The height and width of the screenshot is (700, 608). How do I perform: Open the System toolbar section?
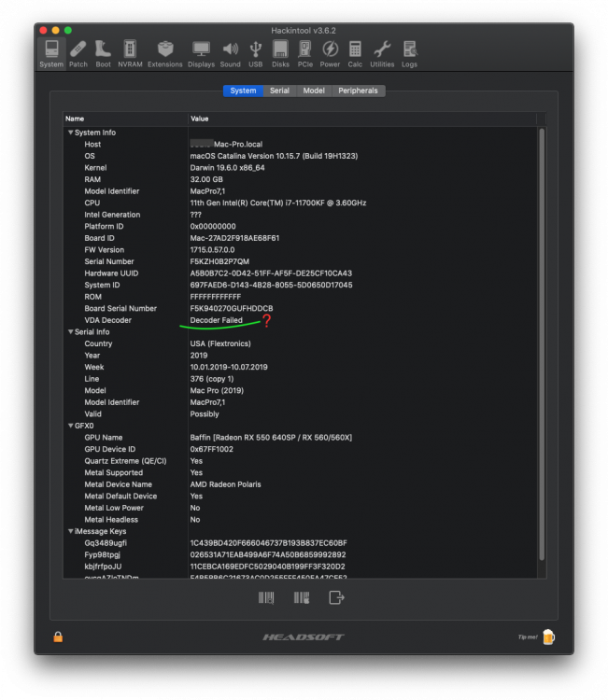tap(51, 54)
